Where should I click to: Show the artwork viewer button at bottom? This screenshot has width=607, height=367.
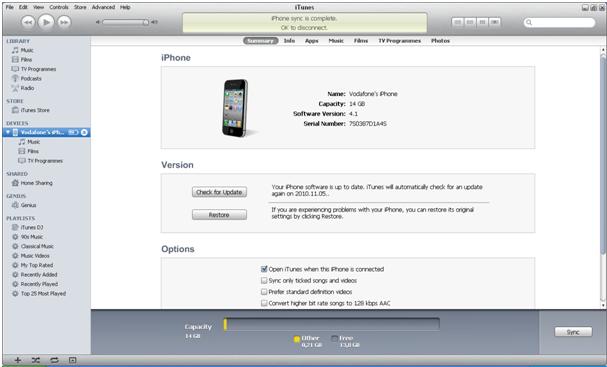point(72,360)
